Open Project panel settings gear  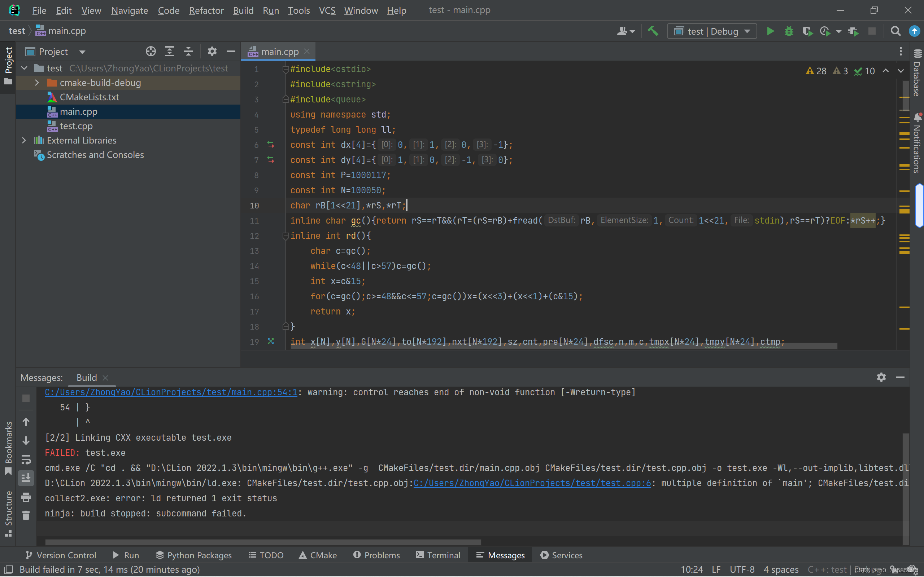coord(212,52)
